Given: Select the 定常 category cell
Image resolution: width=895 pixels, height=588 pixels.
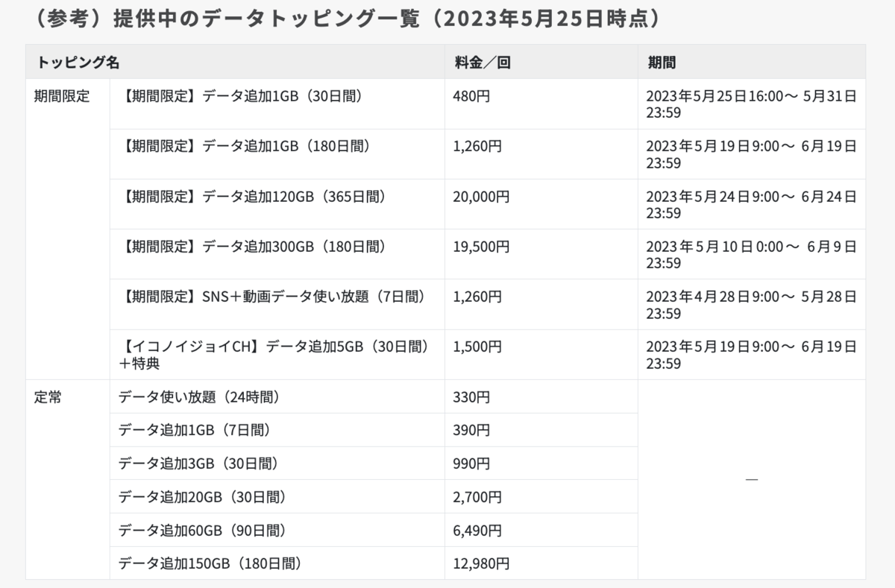Looking at the screenshot, I should pyautogui.click(x=48, y=397).
